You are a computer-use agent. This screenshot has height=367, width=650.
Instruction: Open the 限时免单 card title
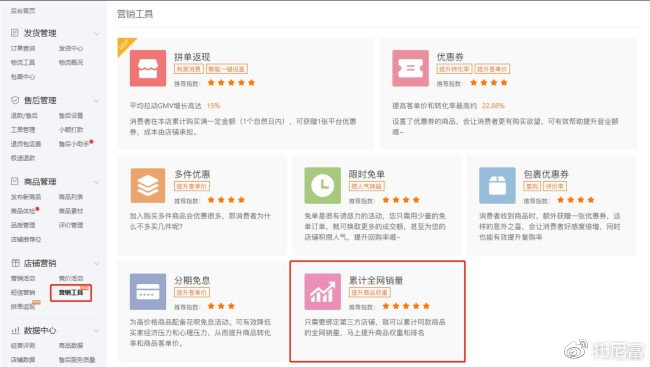pyautogui.click(x=366, y=174)
